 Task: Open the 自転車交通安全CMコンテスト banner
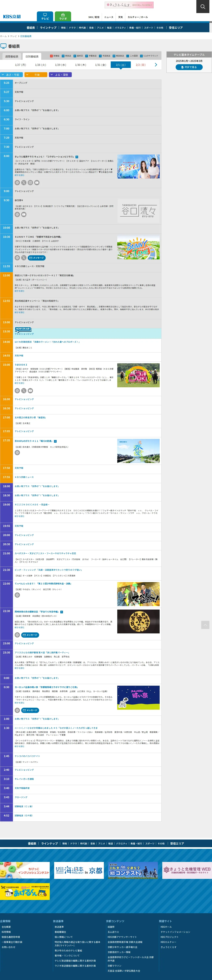(133, 870)
